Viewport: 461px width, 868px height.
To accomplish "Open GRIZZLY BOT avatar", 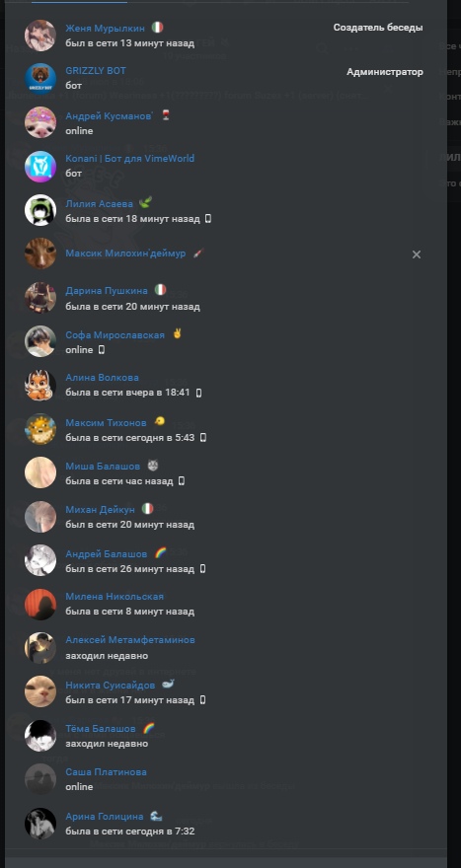I will coord(40,79).
